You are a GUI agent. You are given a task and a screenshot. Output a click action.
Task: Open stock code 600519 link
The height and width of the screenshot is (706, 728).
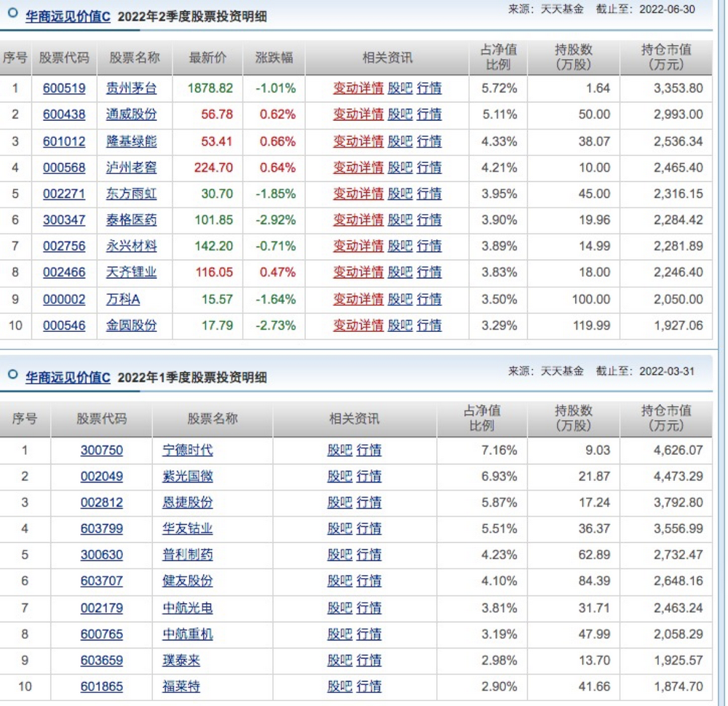64,88
